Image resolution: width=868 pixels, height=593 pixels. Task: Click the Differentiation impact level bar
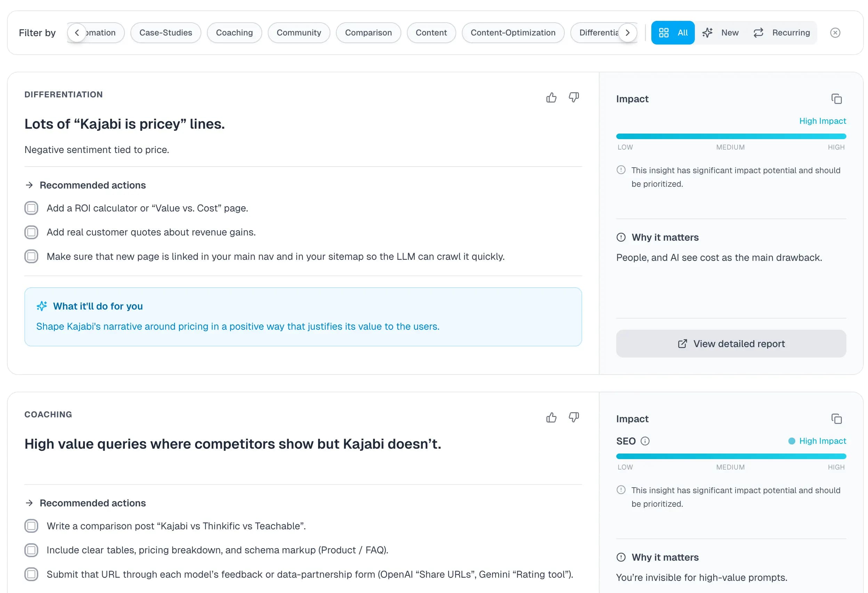(731, 136)
